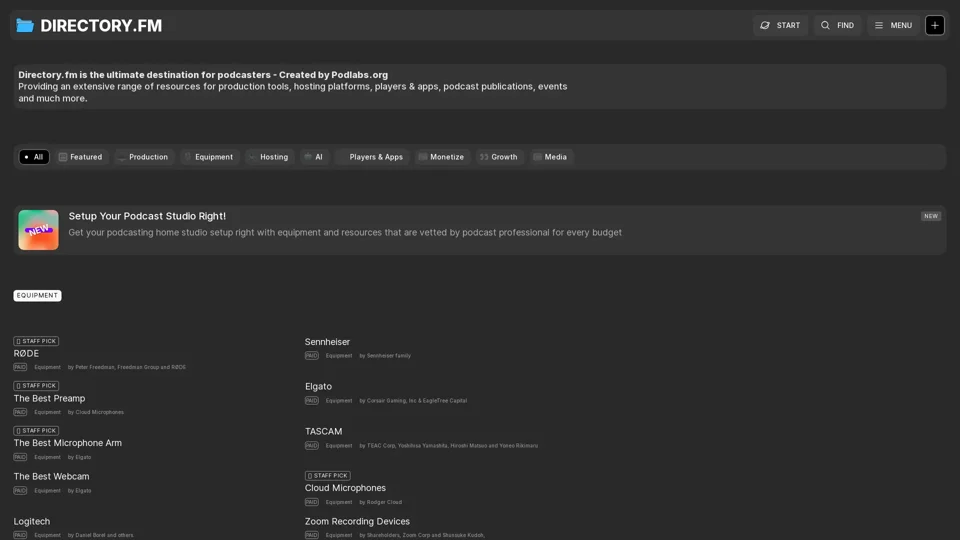This screenshot has height=540, width=960.
Task: Open the Logitech listing
Action: pos(32,521)
